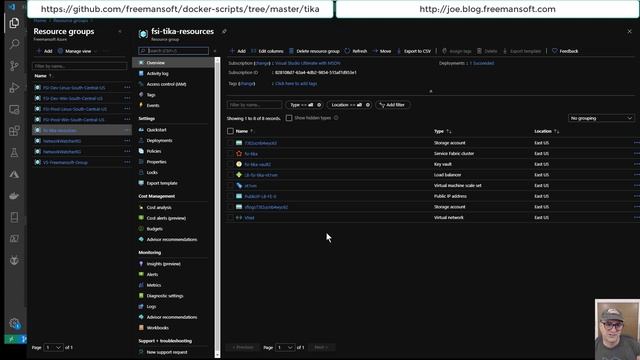
Task: Click Delete resource group in toolbar
Action: pyautogui.click(x=314, y=51)
